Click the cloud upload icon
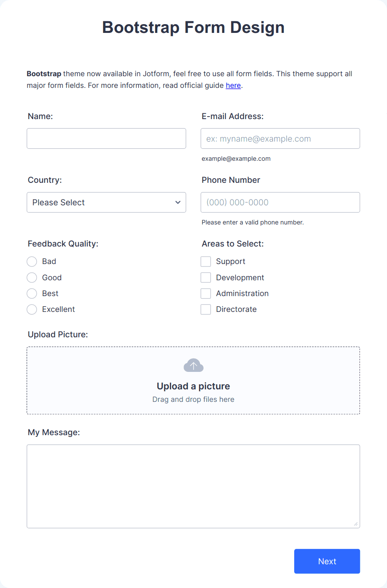The width and height of the screenshot is (387, 588). 193,365
